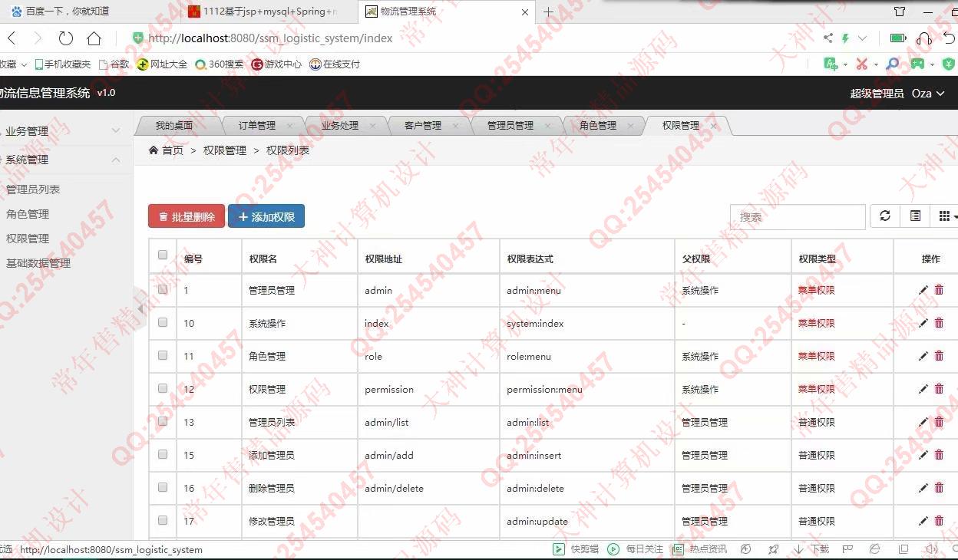The image size is (958, 560).
Task: Delete the 管理员列表 row using the trash icon
Action: pos(939,422)
